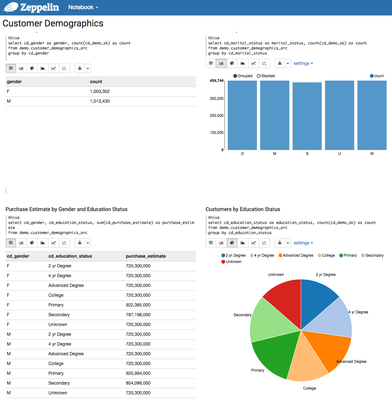Click the purchase_estimate column header
392x400 pixels.
(146, 256)
